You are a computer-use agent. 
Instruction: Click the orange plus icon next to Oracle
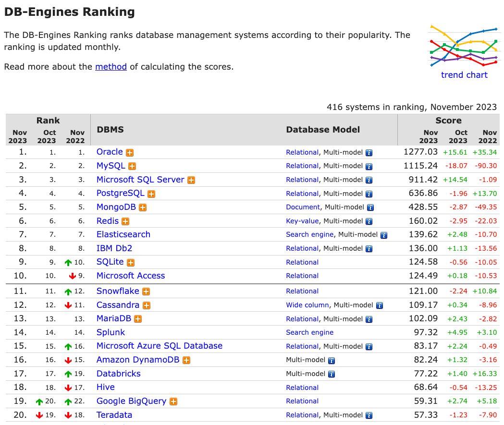(x=130, y=153)
